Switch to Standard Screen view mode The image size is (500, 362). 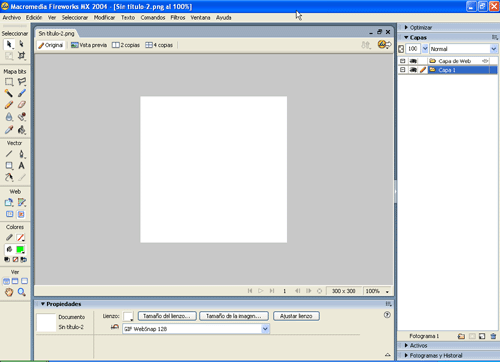tap(6, 281)
